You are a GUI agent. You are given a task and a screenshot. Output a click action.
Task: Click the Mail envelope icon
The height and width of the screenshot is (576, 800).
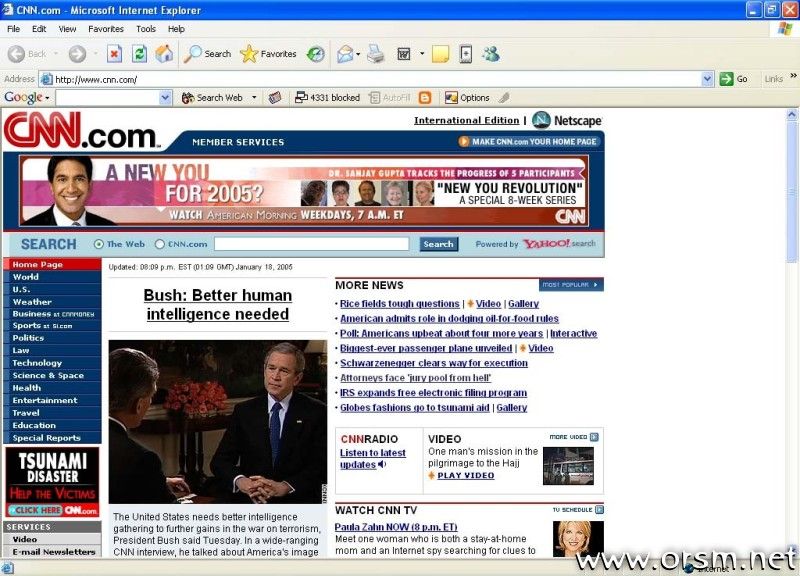(x=345, y=54)
